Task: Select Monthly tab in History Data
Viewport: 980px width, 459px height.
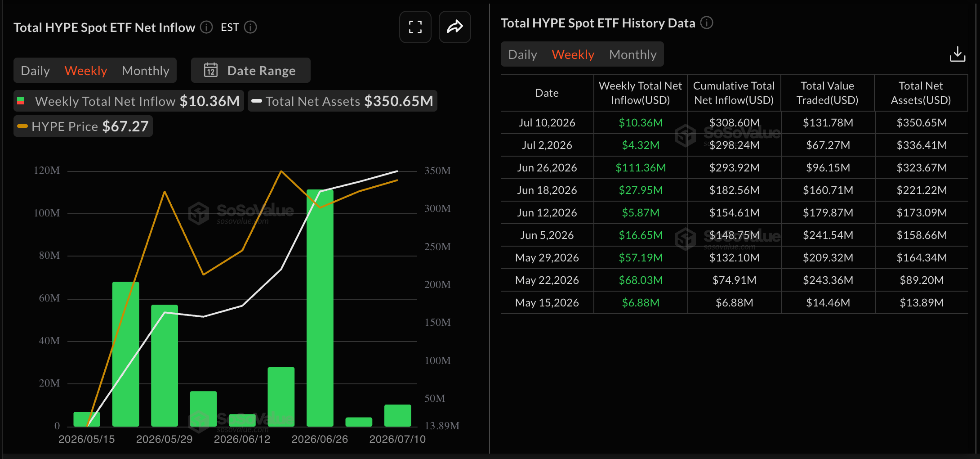Action: (633, 54)
